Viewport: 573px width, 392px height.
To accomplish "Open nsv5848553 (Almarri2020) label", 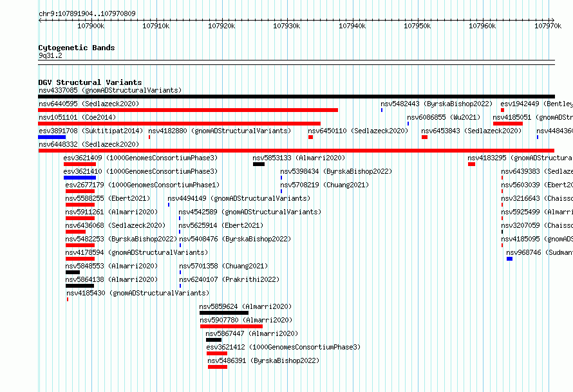I will tap(111, 266).
